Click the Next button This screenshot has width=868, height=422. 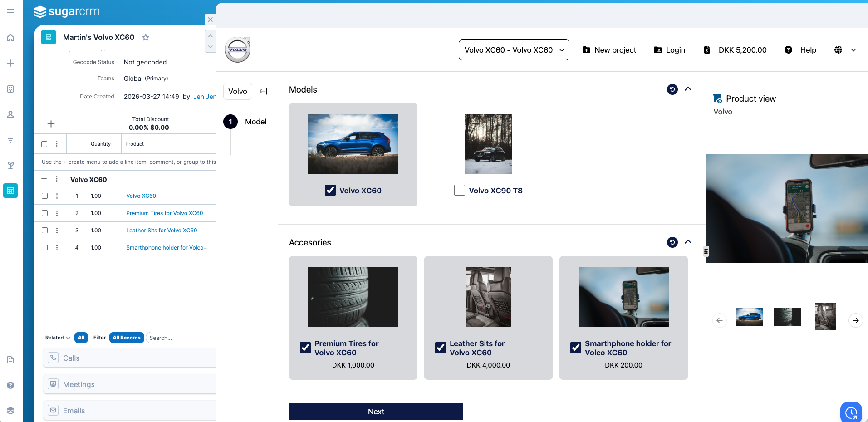pyautogui.click(x=376, y=412)
